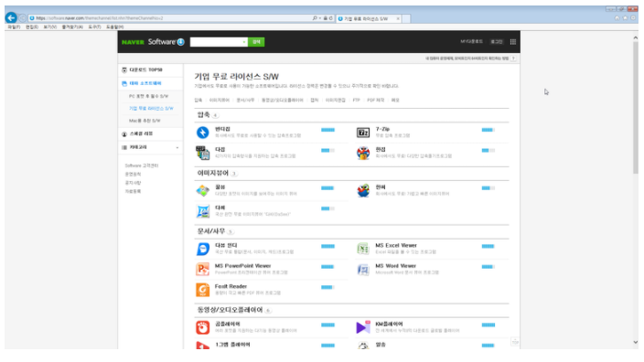Click the browser forward arrow button
The width and height of the screenshot is (644, 362).
(x=22, y=18)
